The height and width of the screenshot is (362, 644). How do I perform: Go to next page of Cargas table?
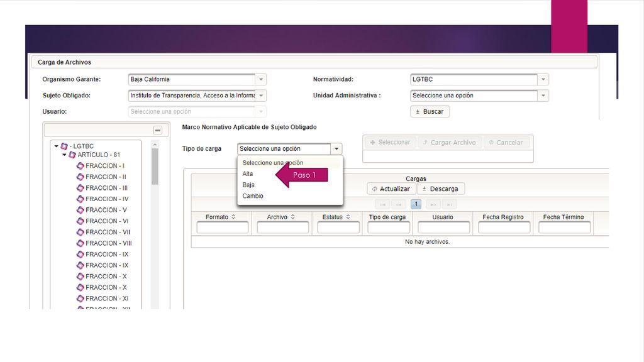pyautogui.click(x=433, y=204)
